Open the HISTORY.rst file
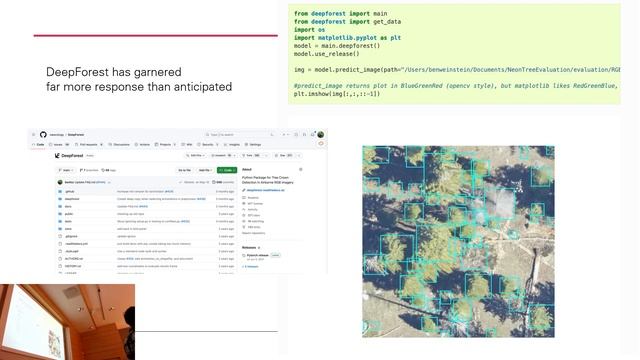Image resolution: width=640 pixels, height=360 pixels. (x=73, y=266)
